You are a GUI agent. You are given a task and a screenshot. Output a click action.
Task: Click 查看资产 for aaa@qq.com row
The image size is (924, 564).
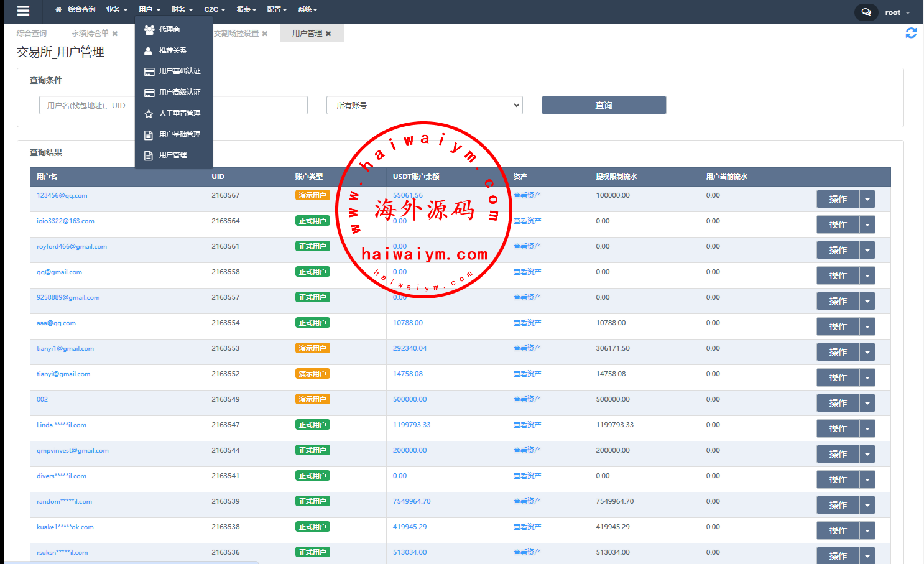point(527,323)
